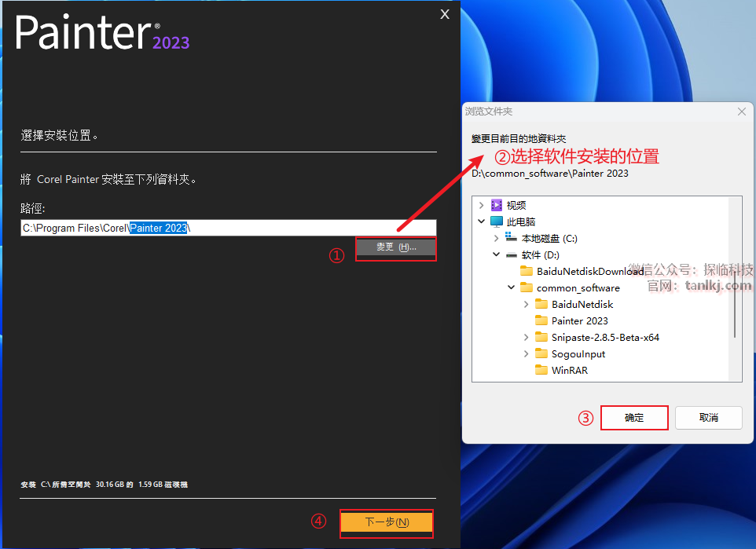Click the Painter 2023 folder icon
Viewport: 756px width, 549px height.
(541, 320)
